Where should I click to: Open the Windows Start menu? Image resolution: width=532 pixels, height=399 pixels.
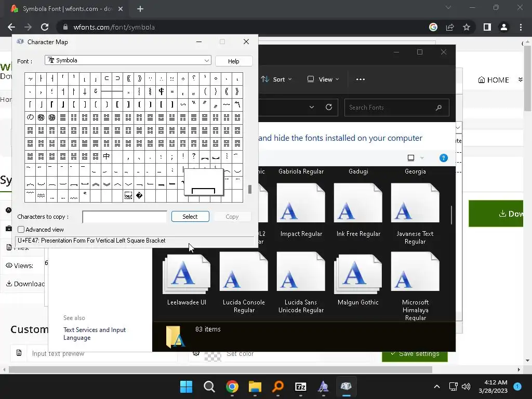186,387
